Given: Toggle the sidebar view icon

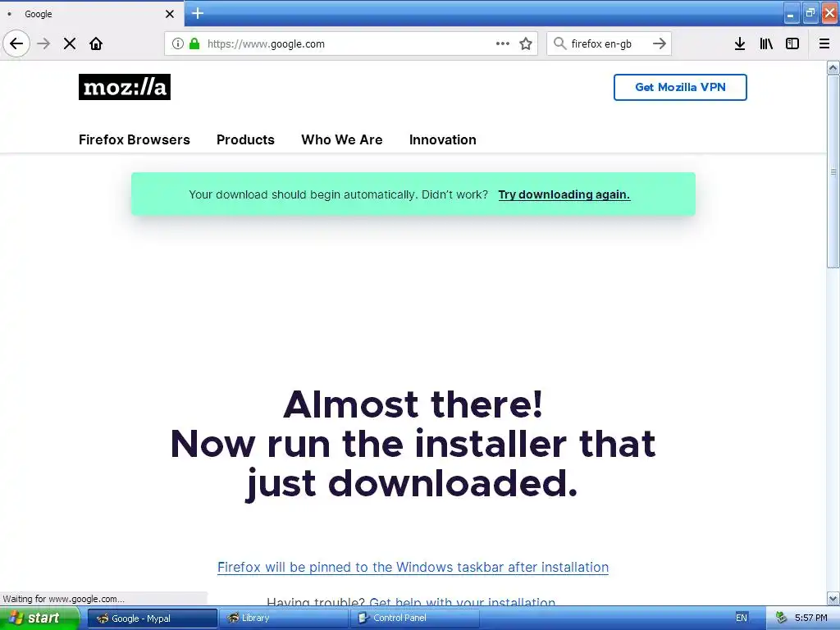Looking at the screenshot, I should pos(792,43).
